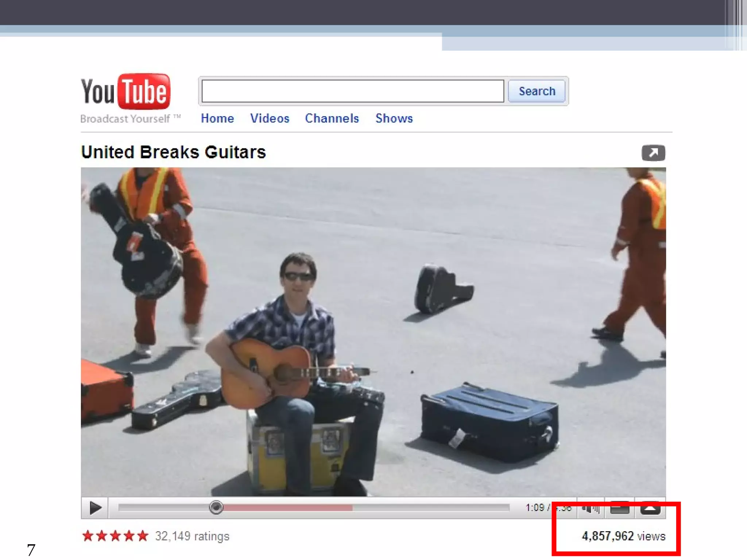Click the first rating star
The image size is (747, 560).
pos(88,536)
